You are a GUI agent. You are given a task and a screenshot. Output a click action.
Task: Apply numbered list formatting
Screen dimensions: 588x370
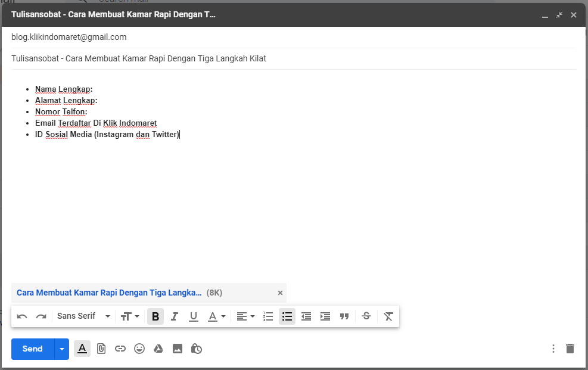(x=268, y=316)
